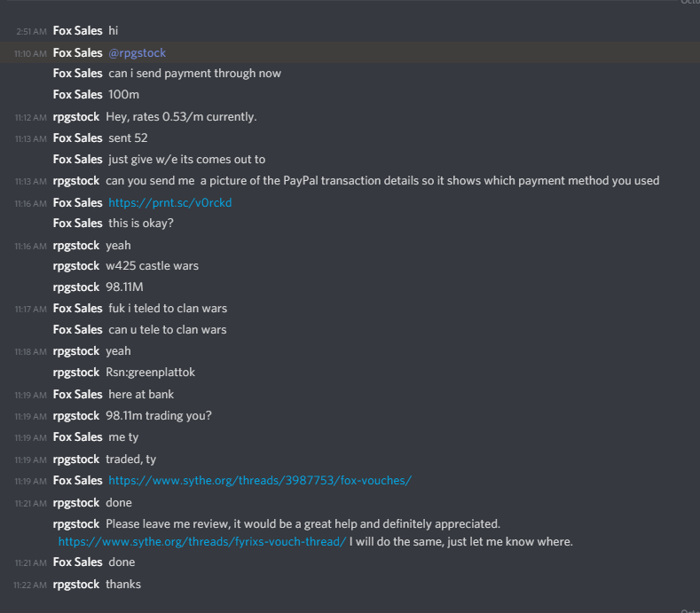Click the 'sent 52' message
This screenshot has width=700, height=613.
(128, 138)
